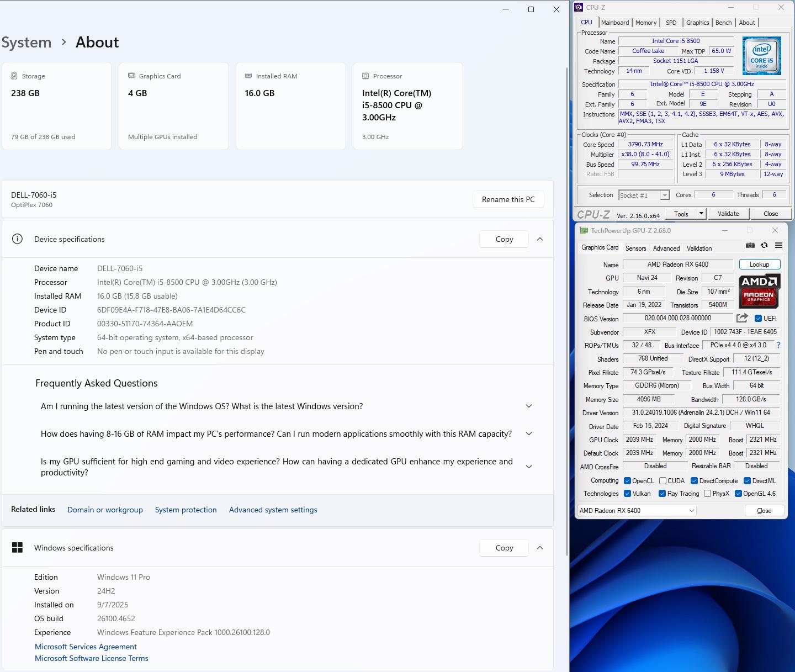Switch to the Sensors tab in GPU-Z
Viewport: 795px width, 672px height.
(x=636, y=248)
